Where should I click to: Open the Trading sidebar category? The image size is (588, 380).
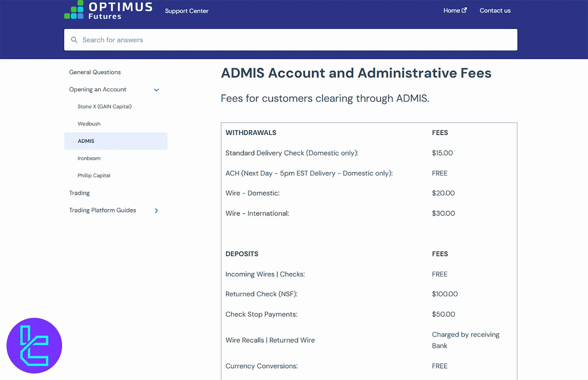click(79, 193)
